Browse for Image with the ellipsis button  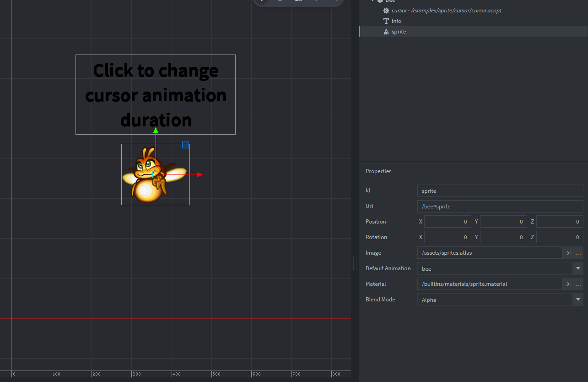point(578,253)
